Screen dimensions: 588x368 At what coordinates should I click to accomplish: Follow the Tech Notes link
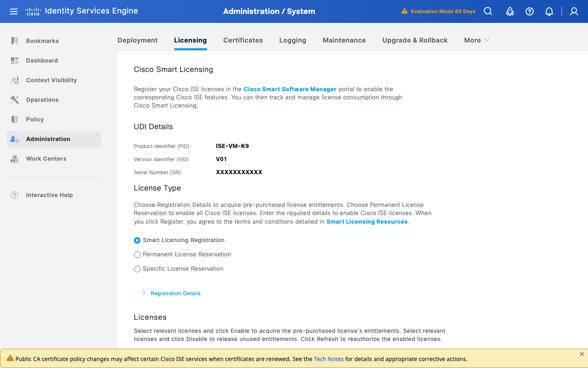[x=329, y=359]
